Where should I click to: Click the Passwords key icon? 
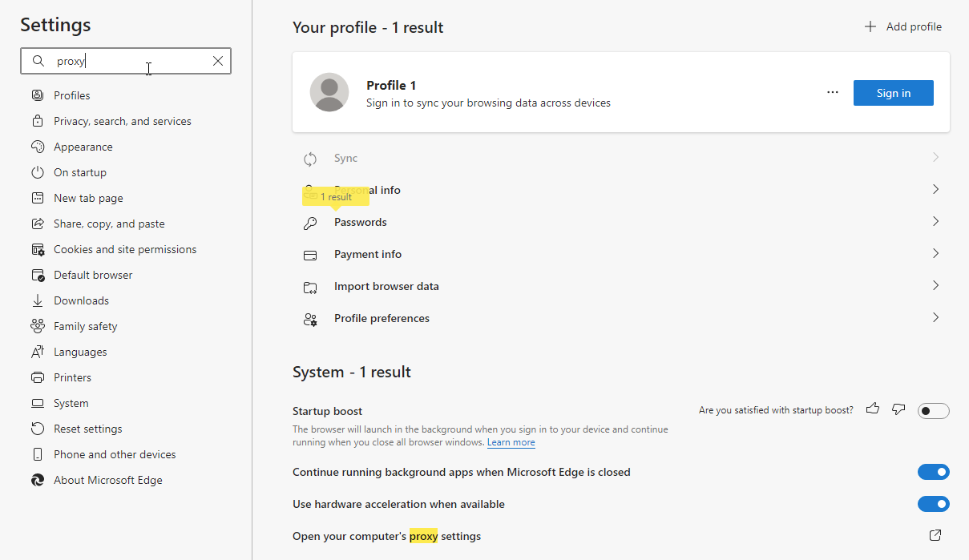310,223
